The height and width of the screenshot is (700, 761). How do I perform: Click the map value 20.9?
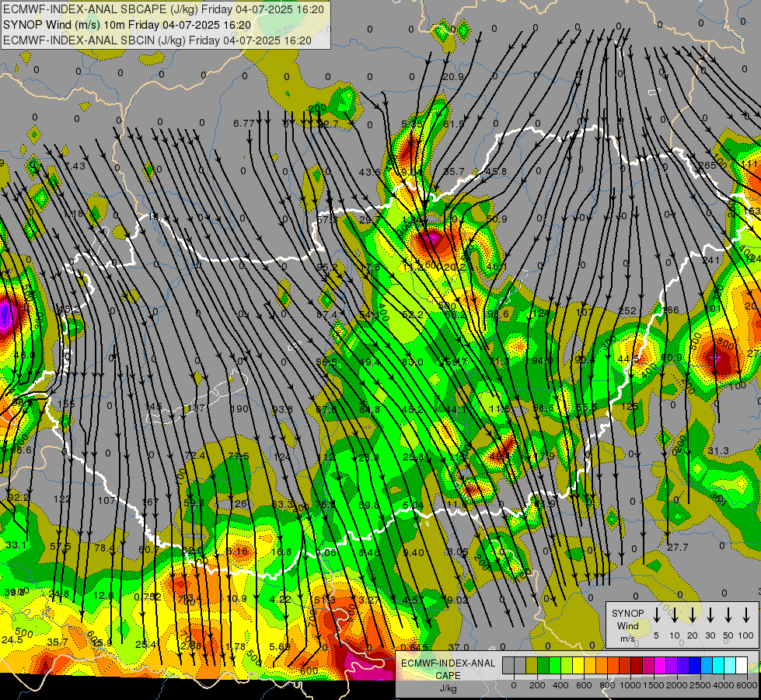coord(453,77)
